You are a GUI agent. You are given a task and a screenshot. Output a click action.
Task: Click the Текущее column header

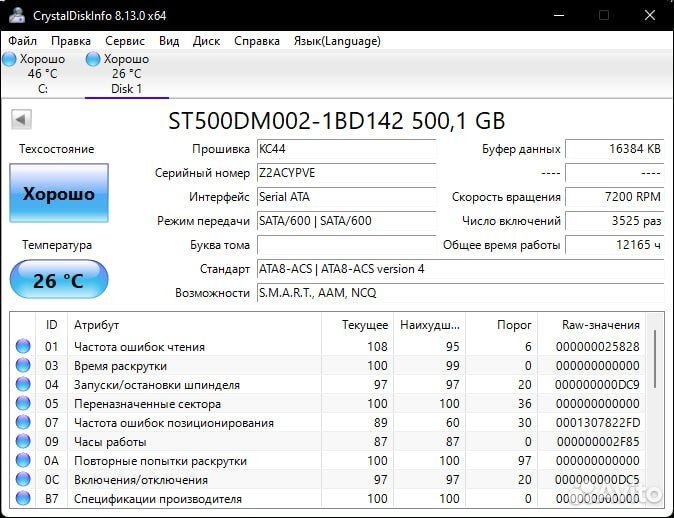(x=358, y=325)
